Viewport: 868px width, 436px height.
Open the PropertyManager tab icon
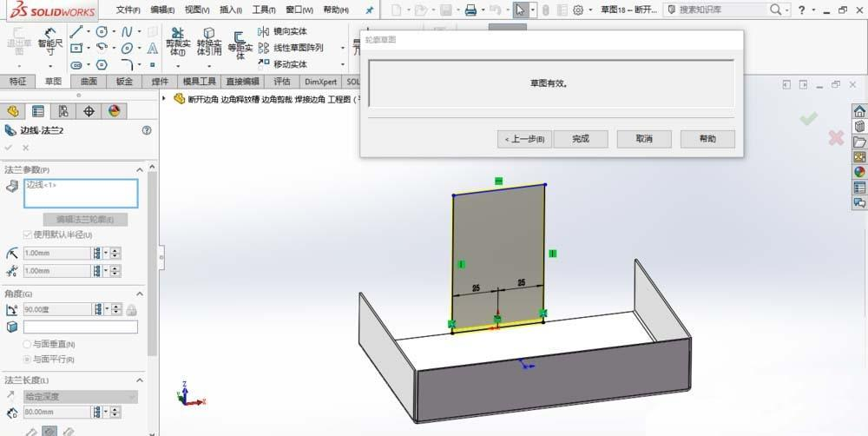(37, 111)
